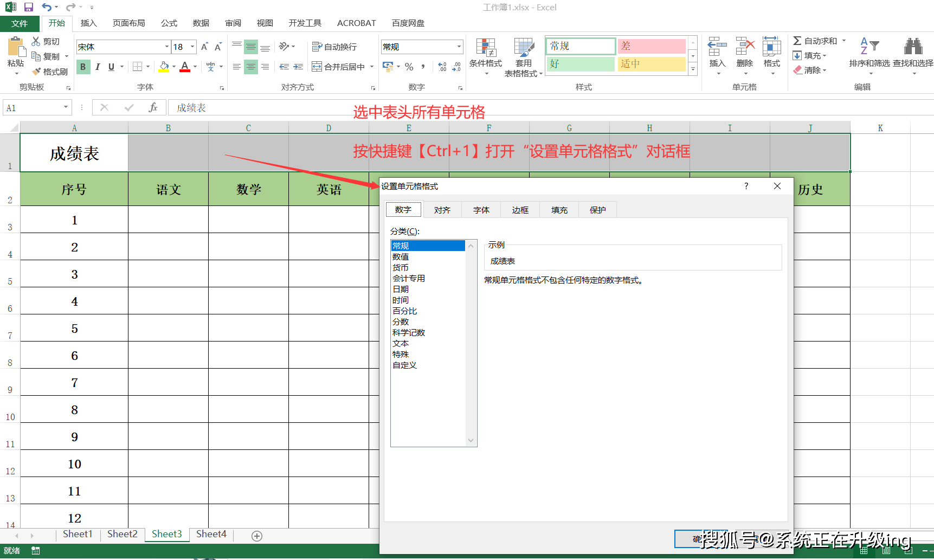Image resolution: width=934 pixels, height=560 pixels.
Task: Switch to the Sheet4 worksheet tab
Action: (210, 534)
